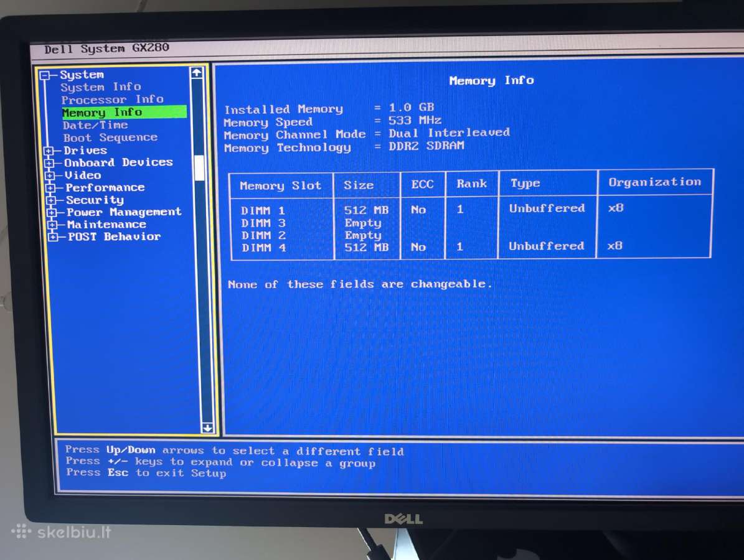Select the highlighted Memory Info entry
Viewport: 744px width, 560px height.
tap(124, 113)
